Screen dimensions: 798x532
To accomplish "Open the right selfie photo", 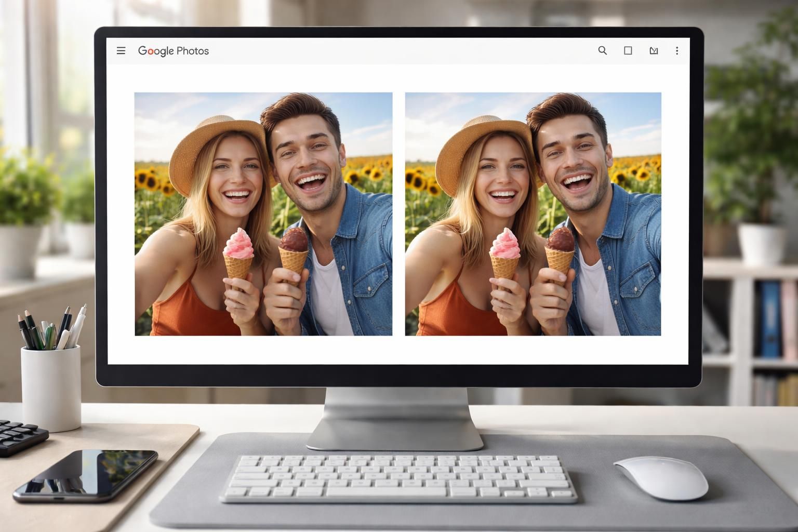I will 533,214.
